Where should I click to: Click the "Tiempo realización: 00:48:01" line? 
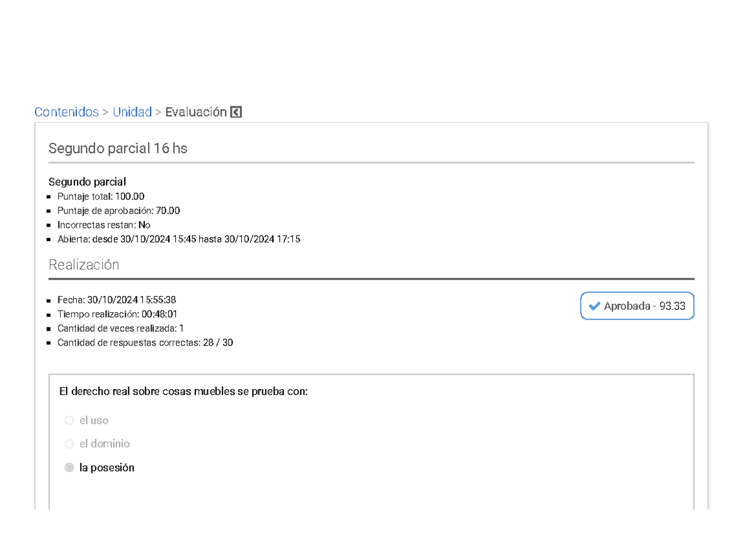(x=117, y=314)
